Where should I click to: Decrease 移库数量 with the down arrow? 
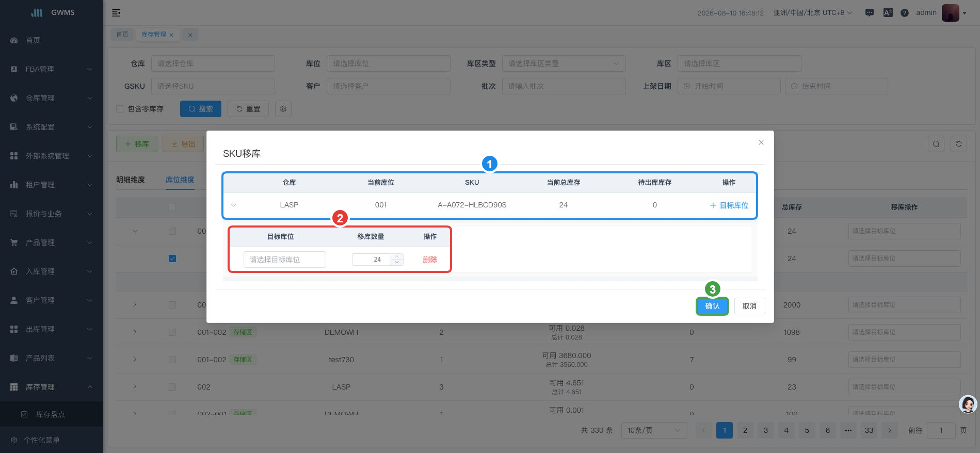click(397, 263)
